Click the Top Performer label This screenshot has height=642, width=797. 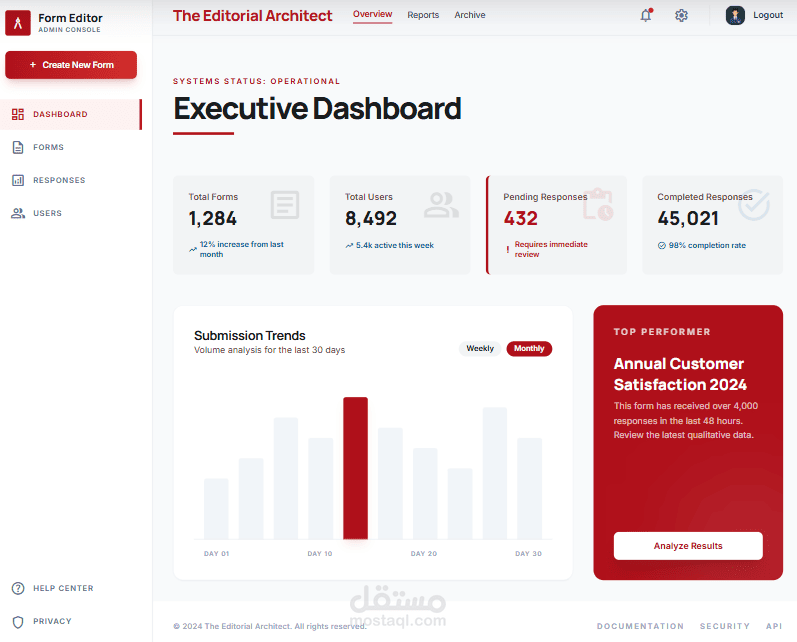662,332
